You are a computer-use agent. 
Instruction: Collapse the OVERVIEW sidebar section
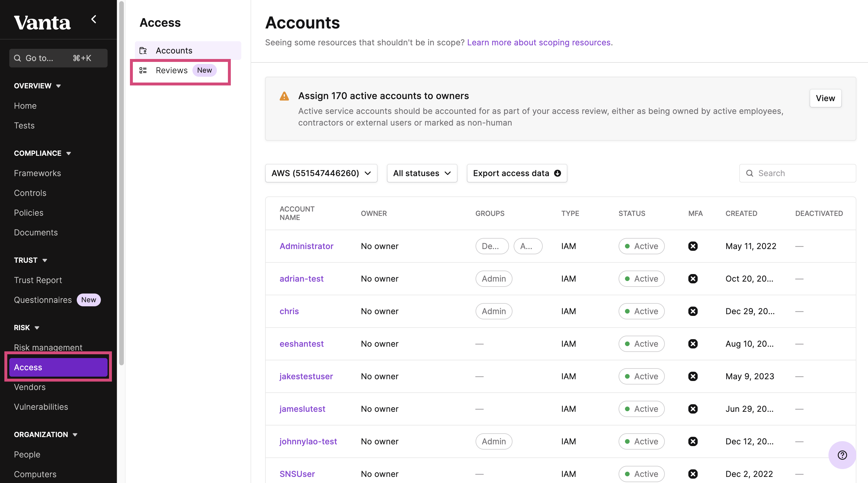point(37,86)
